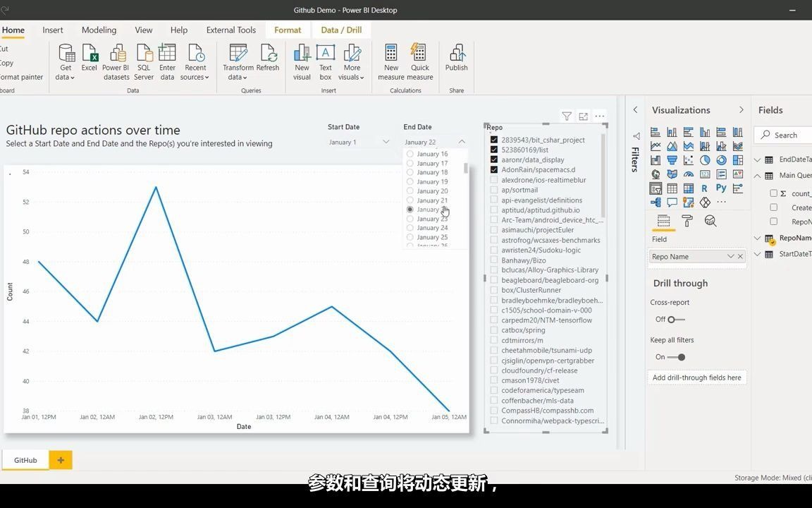Select the Python script visual icon
The image size is (812, 508).
click(x=721, y=188)
